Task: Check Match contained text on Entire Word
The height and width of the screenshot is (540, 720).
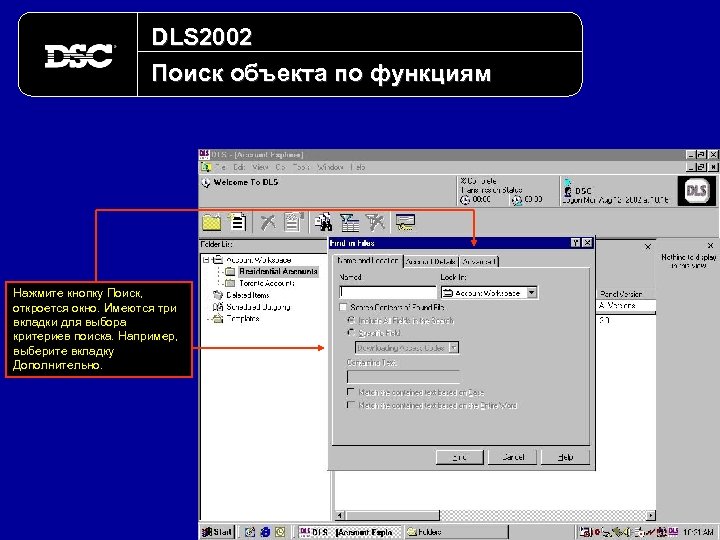Action: 351,405
